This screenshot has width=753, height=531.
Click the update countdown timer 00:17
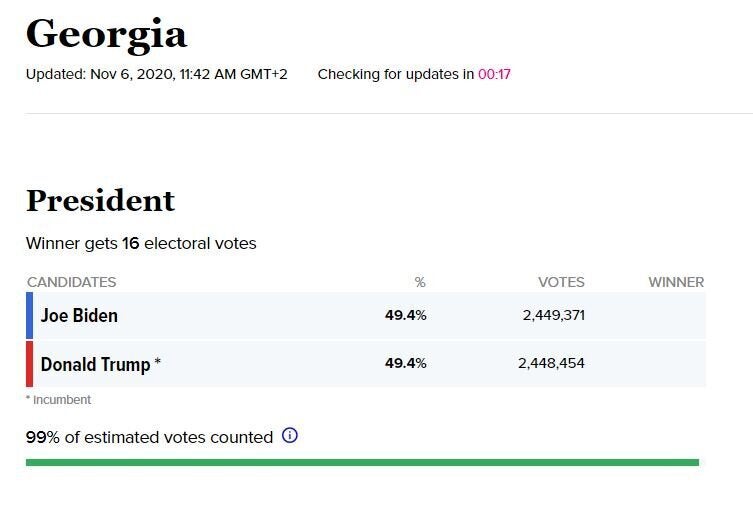coord(494,74)
